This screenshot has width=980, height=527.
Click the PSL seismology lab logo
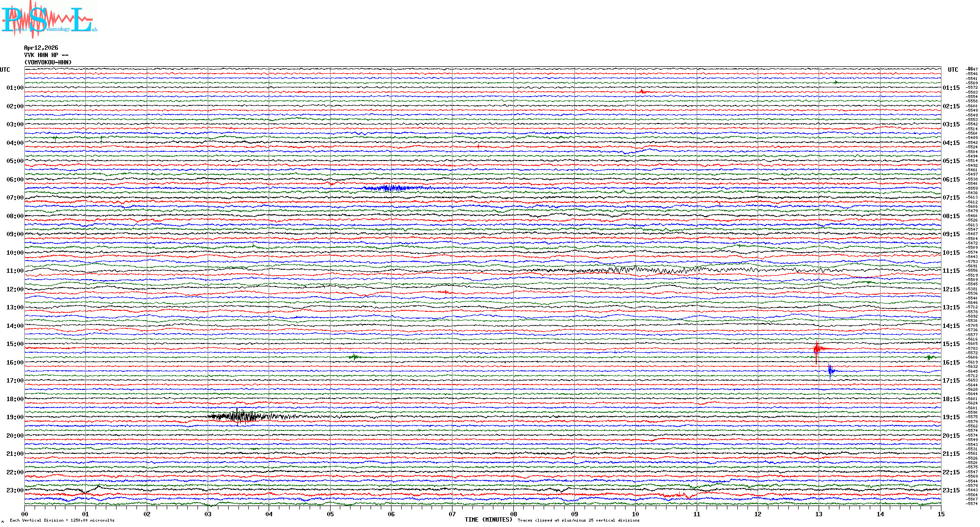pos(49,20)
